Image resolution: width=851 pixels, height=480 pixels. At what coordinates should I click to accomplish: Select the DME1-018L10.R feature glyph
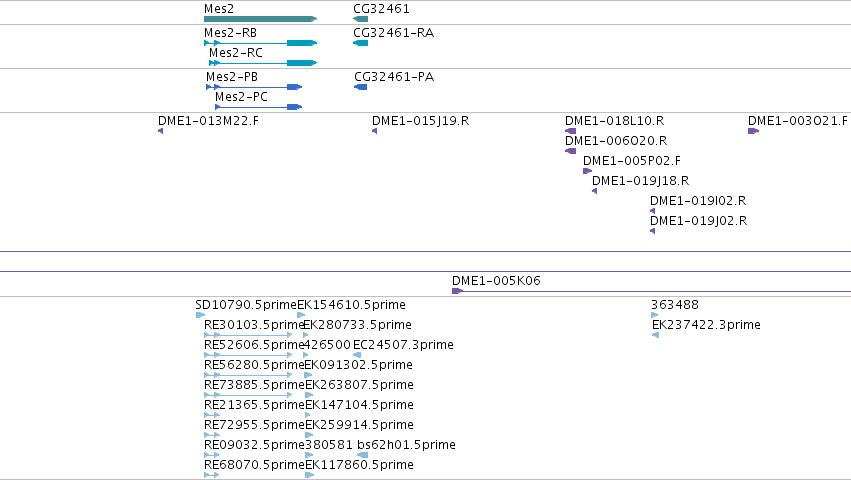(x=570, y=131)
